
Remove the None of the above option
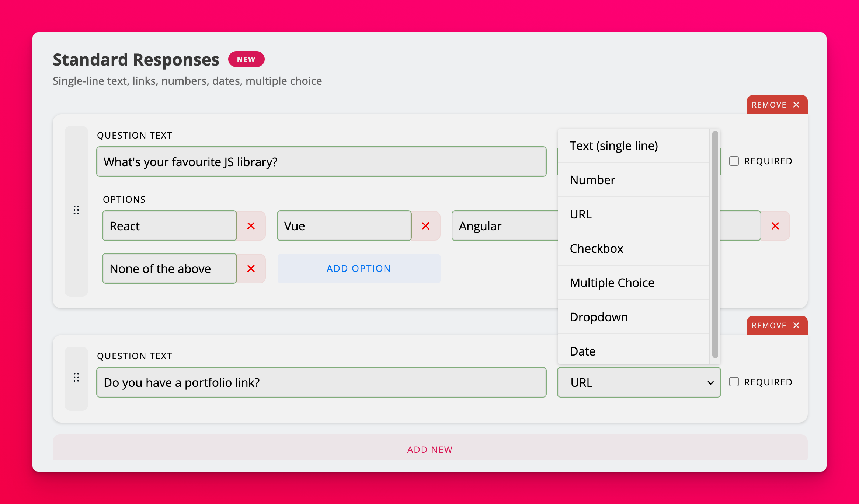(x=251, y=269)
